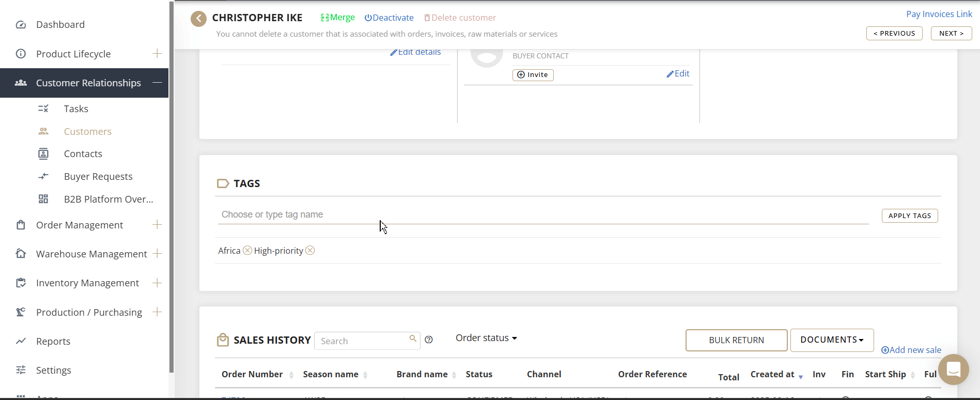
Task: Click the Apply Tags button
Action: 909,216
